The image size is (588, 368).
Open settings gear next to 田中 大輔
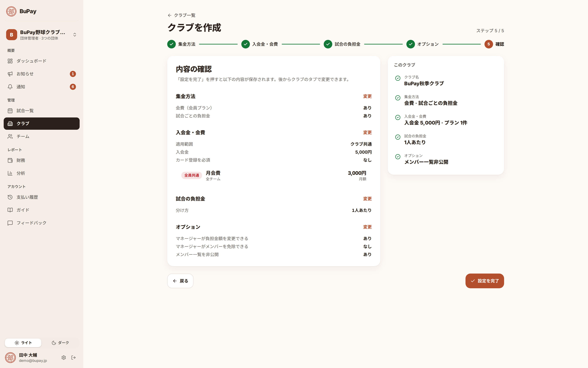[x=64, y=358]
